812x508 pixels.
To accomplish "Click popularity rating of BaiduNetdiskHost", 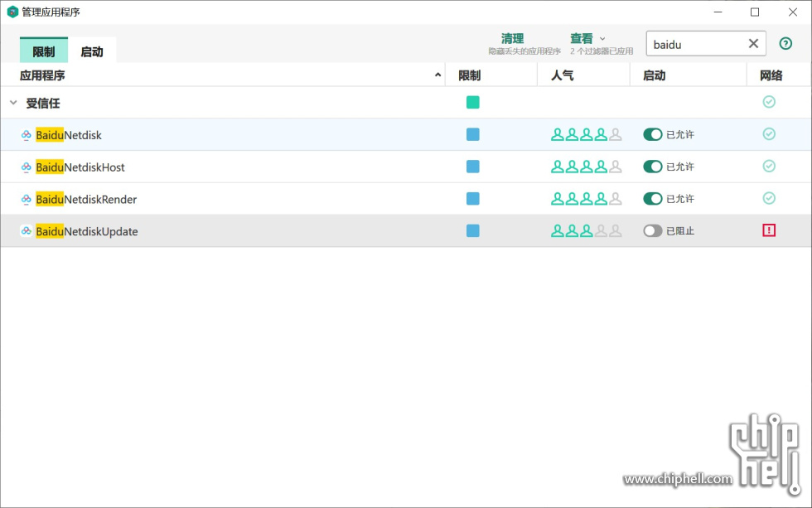I will click(587, 167).
